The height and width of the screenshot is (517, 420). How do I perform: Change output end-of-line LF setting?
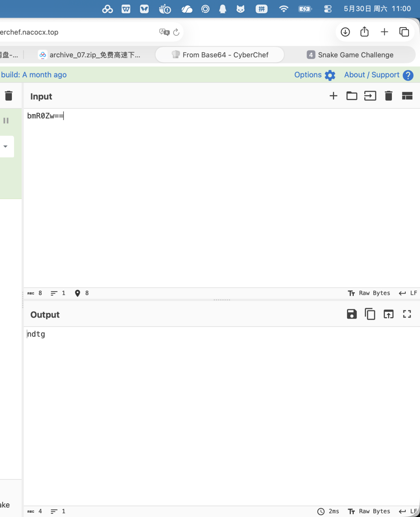[408, 511]
